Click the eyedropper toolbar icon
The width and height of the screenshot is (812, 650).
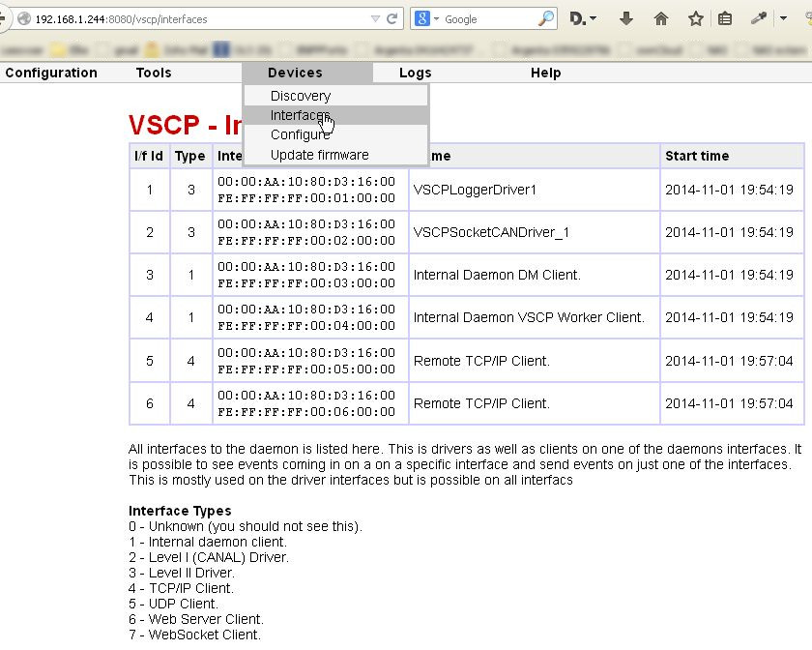[759, 18]
